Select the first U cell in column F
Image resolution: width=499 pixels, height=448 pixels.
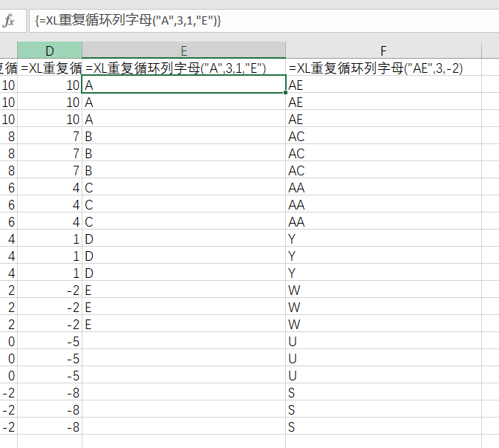click(x=383, y=341)
